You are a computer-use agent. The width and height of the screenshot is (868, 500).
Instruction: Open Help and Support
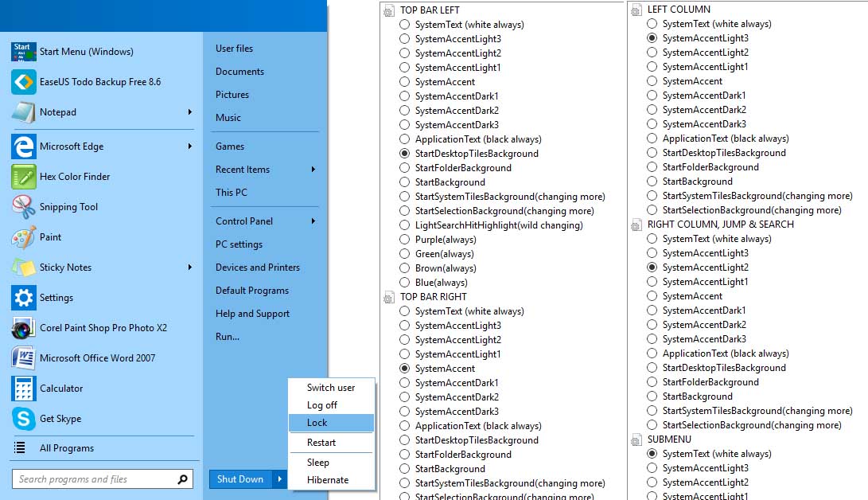click(x=252, y=314)
